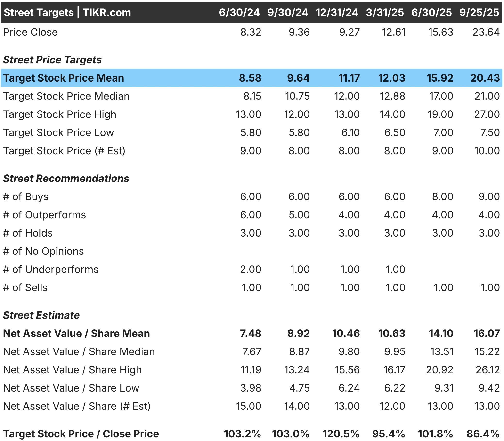Click the Street Estimate section heading
Screen dimensions: 504x441
[x=41, y=315]
